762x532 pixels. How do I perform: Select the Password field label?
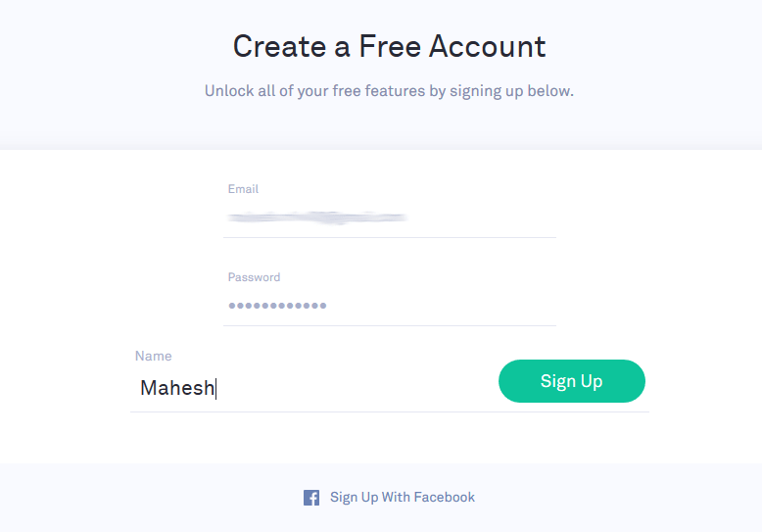tap(254, 277)
